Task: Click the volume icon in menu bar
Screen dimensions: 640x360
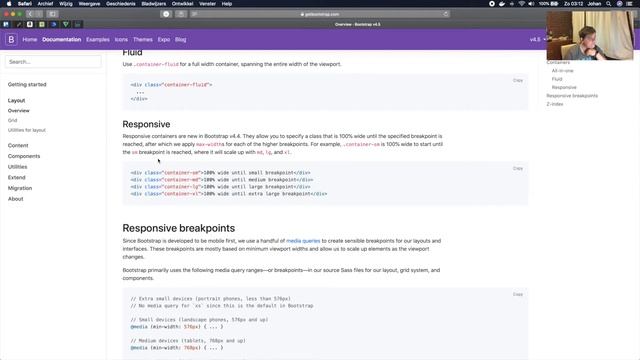Action: [x=531, y=4]
